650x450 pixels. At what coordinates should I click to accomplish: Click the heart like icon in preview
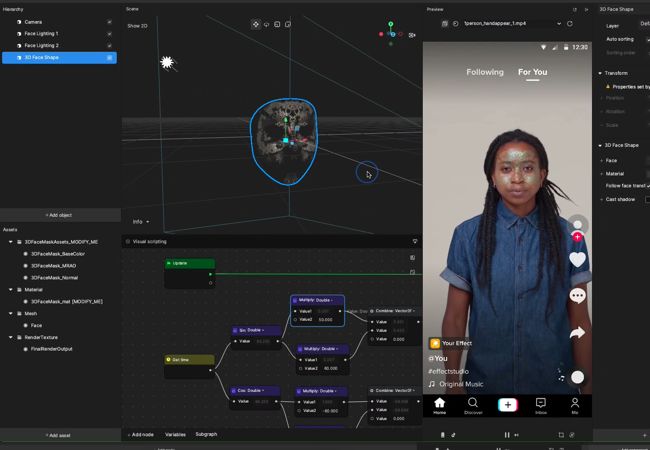[x=577, y=260]
